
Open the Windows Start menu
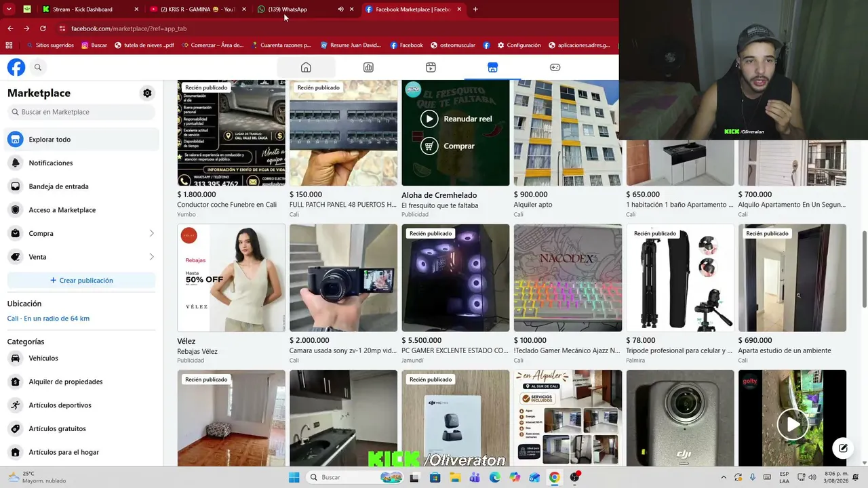click(294, 477)
